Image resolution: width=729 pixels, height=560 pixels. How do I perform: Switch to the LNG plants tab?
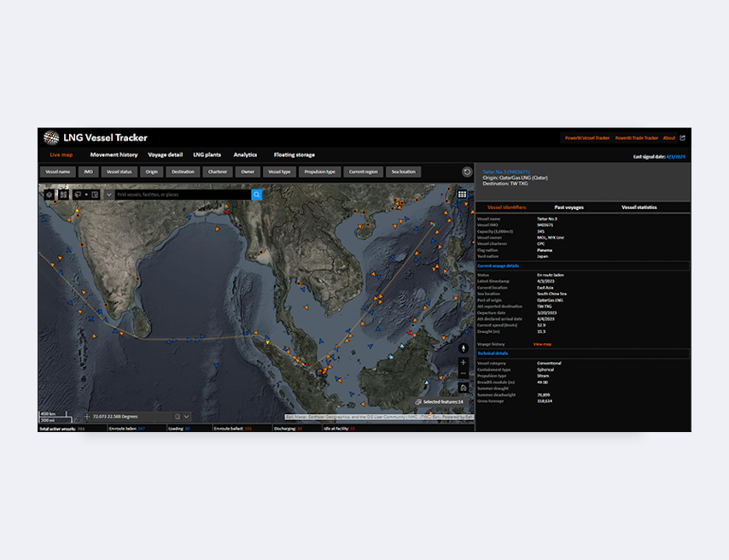[x=207, y=155]
